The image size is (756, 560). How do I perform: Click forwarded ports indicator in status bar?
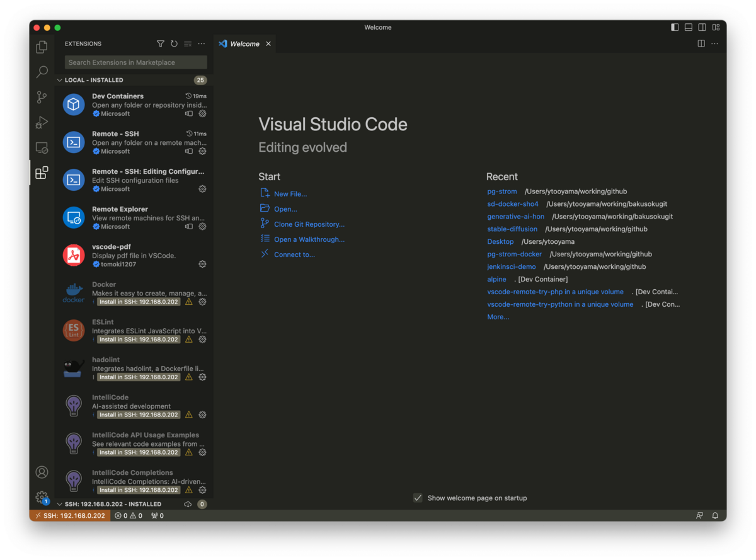157,515
